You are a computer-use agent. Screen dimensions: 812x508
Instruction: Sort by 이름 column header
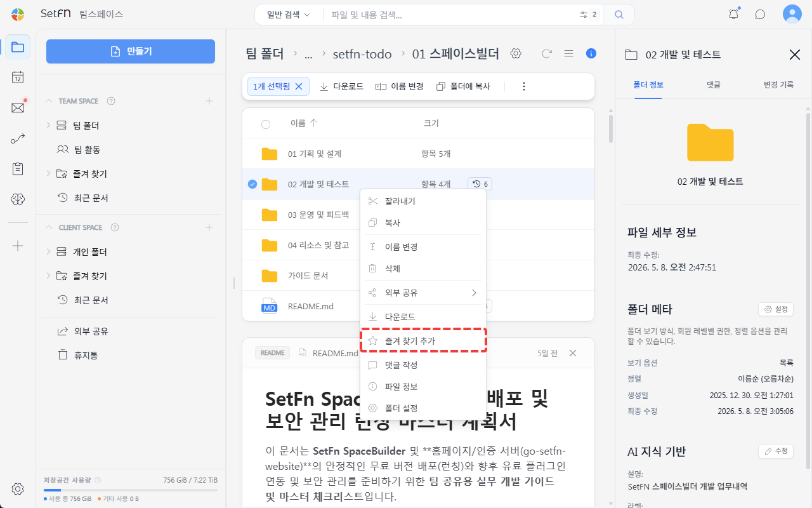click(303, 123)
